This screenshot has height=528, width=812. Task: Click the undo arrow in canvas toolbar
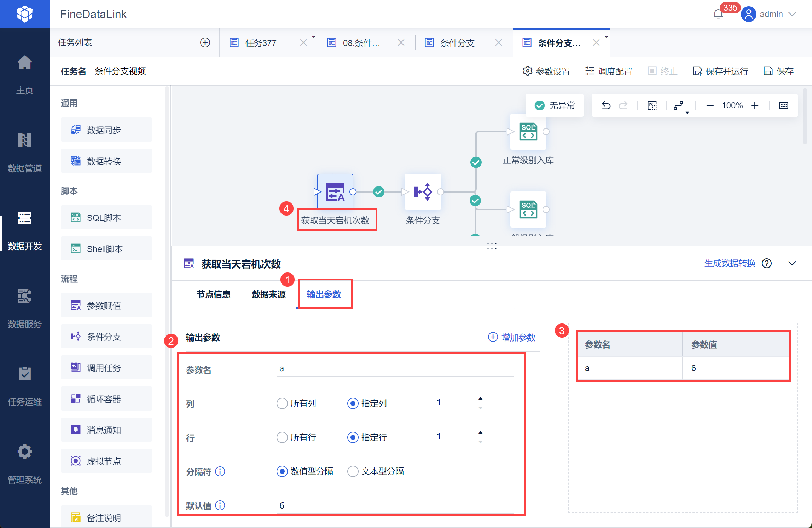point(606,105)
